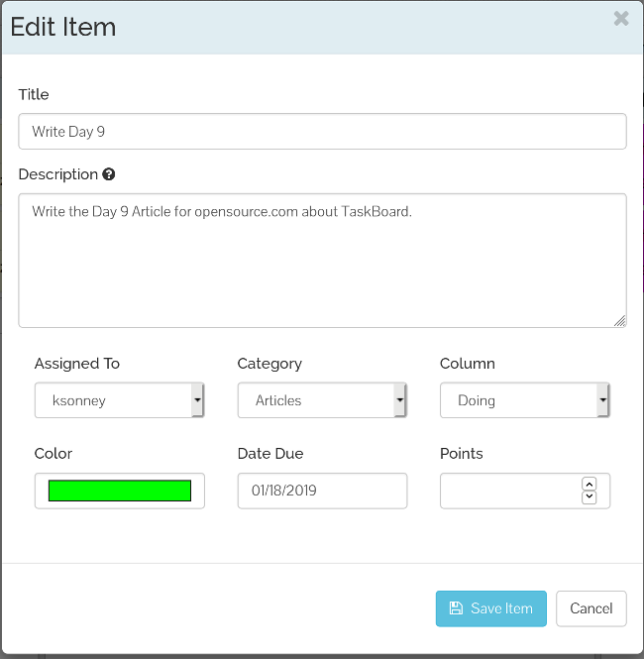The width and height of the screenshot is (644, 659).
Task: Click the Date Due label
Action: click(x=270, y=454)
